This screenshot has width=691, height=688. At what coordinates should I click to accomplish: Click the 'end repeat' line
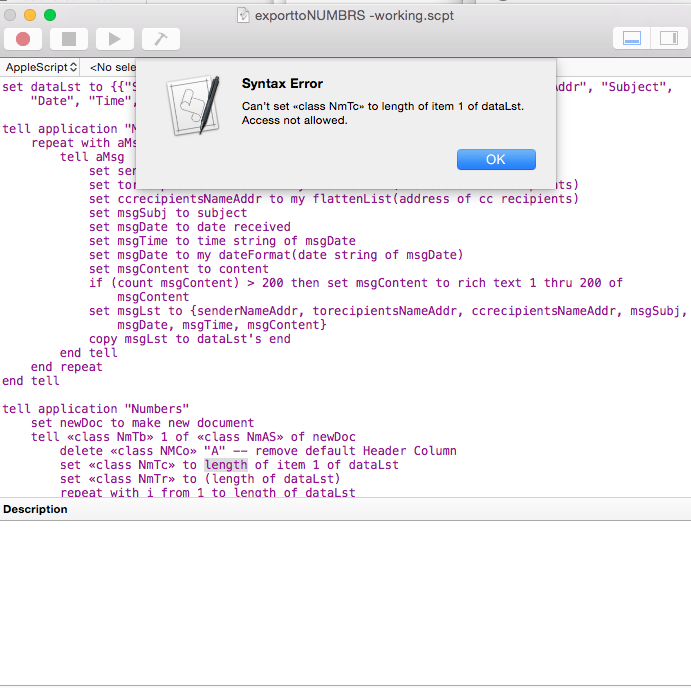point(67,367)
